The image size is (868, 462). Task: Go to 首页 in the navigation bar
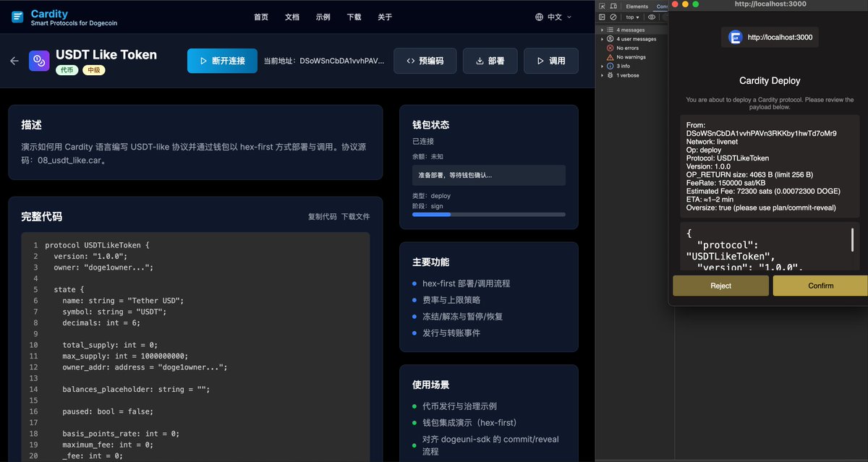[261, 17]
